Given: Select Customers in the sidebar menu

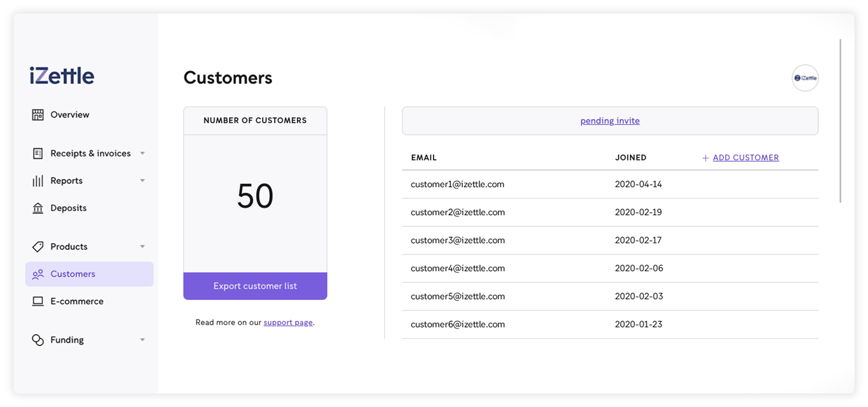Looking at the screenshot, I should [73, 274].
